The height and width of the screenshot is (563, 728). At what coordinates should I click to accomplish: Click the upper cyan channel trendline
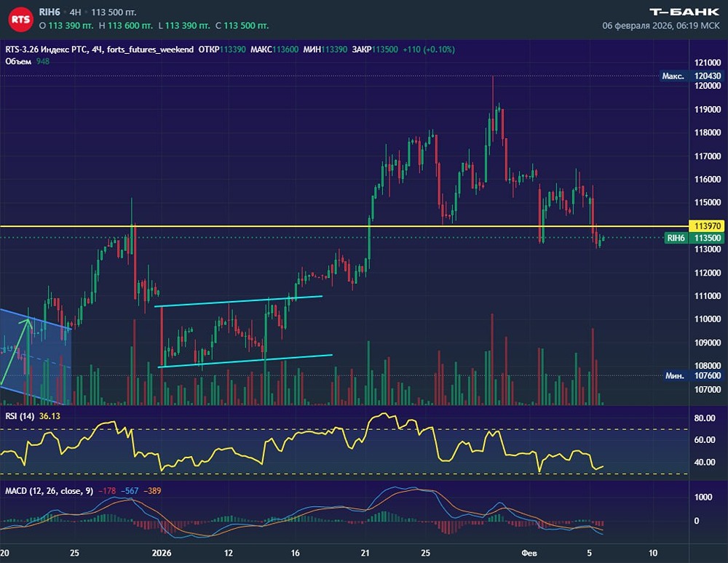tap(238, 301)
